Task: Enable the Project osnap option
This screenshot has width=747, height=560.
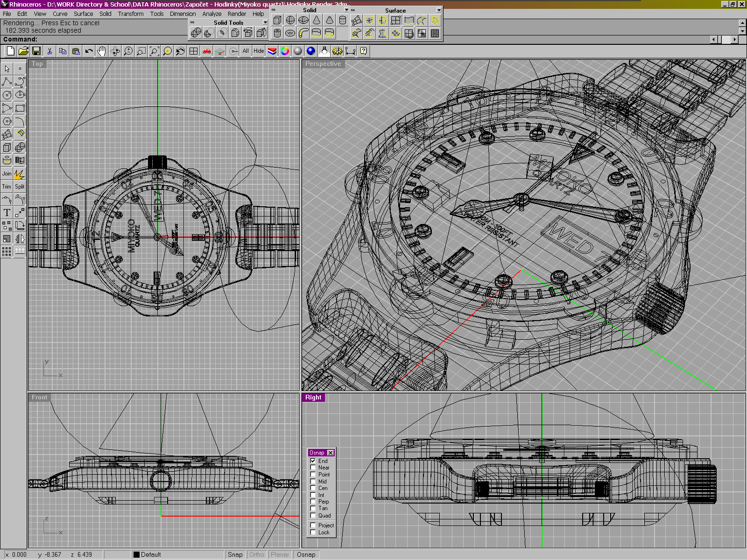Action: [x=313, y=525]
